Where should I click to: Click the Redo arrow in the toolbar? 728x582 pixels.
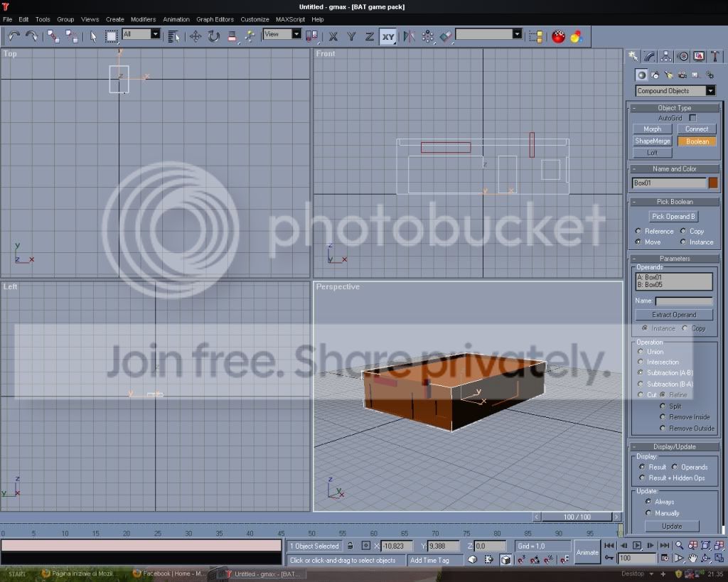click(31, 36)
